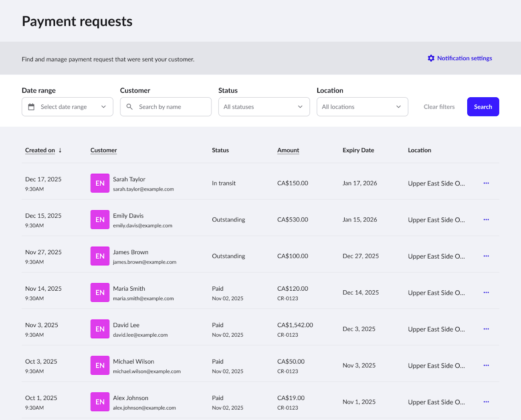Click the Expiry Date column header

(358, 150)
